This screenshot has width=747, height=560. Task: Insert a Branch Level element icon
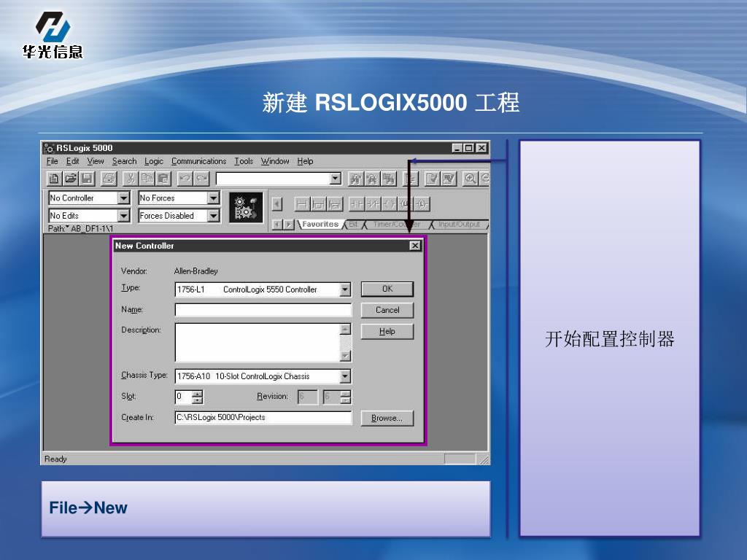[334, 204]
